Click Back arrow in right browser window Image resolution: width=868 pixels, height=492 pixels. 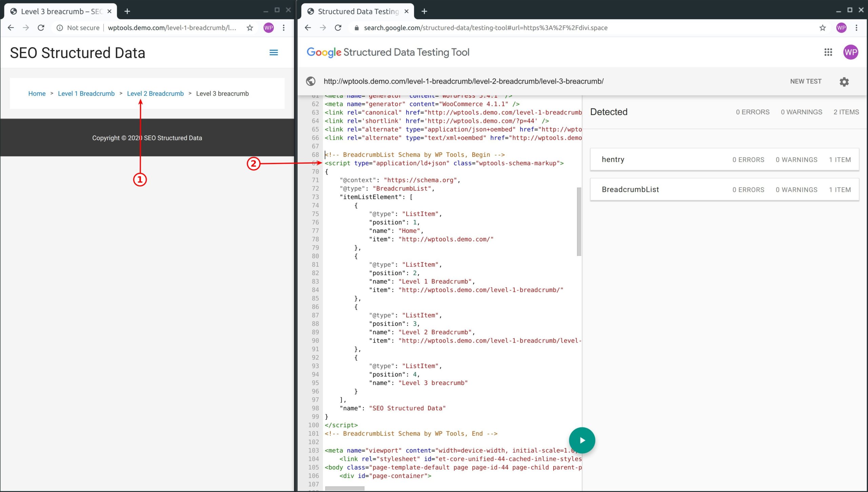pos(308,28)
